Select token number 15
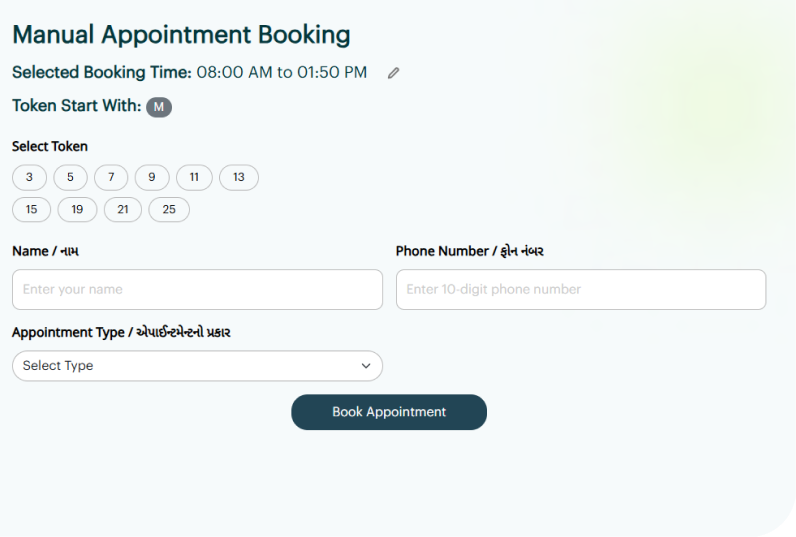The height and width of the screenshot is (537, 796). [31, 210]
